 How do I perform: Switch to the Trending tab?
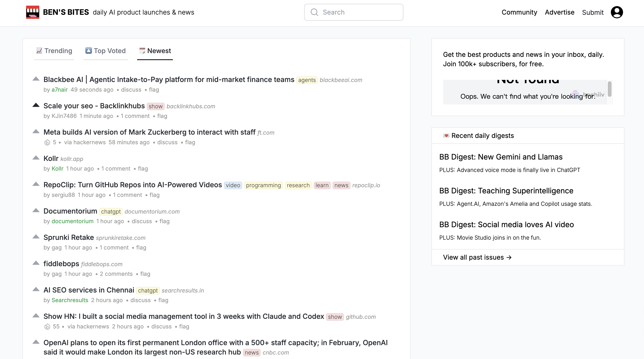coord(54,51)
